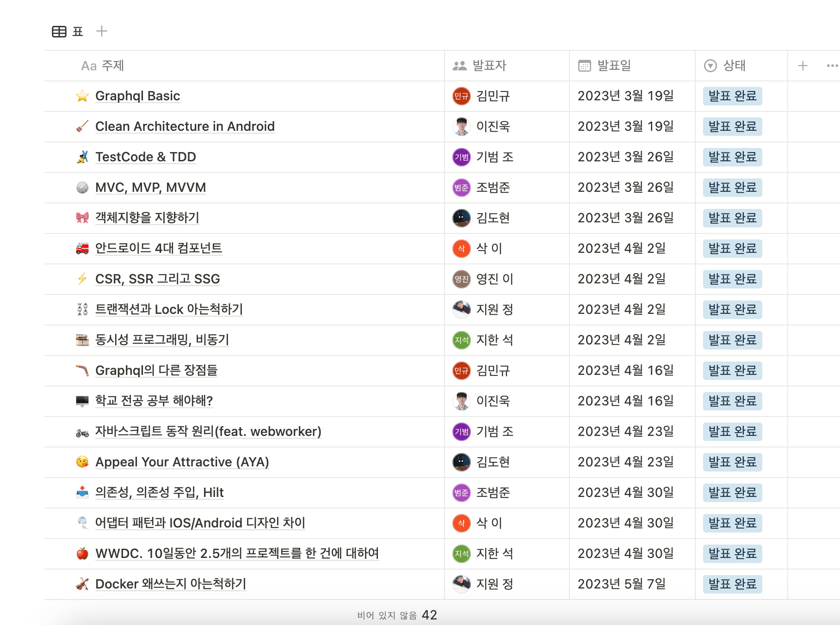Click 삭 이 avatar in 안드로이드 4대 row
This screenshot has width=840, height=625.
pos(461,248)
